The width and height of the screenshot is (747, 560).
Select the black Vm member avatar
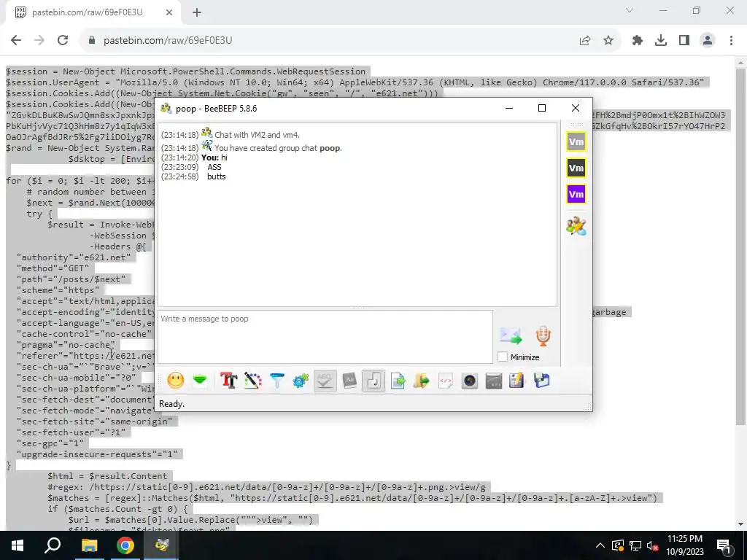tap(576, 168)
